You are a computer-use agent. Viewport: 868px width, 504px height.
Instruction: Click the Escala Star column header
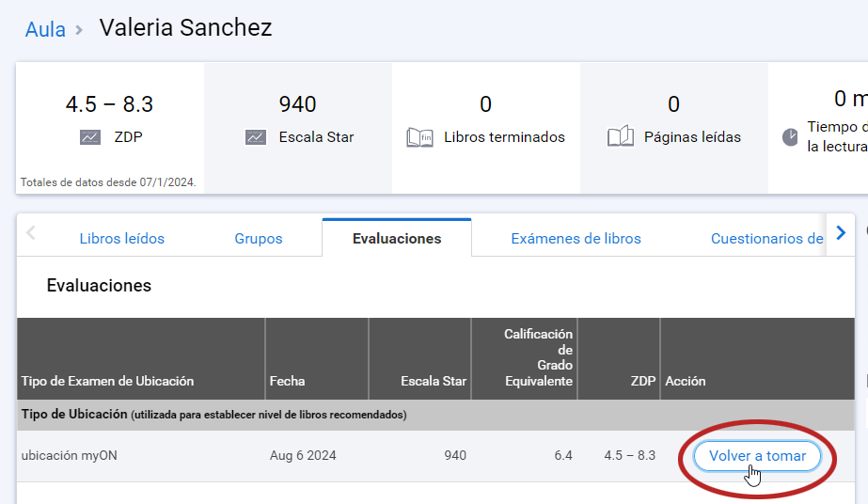pyautogui.click(x=434, y=381)
